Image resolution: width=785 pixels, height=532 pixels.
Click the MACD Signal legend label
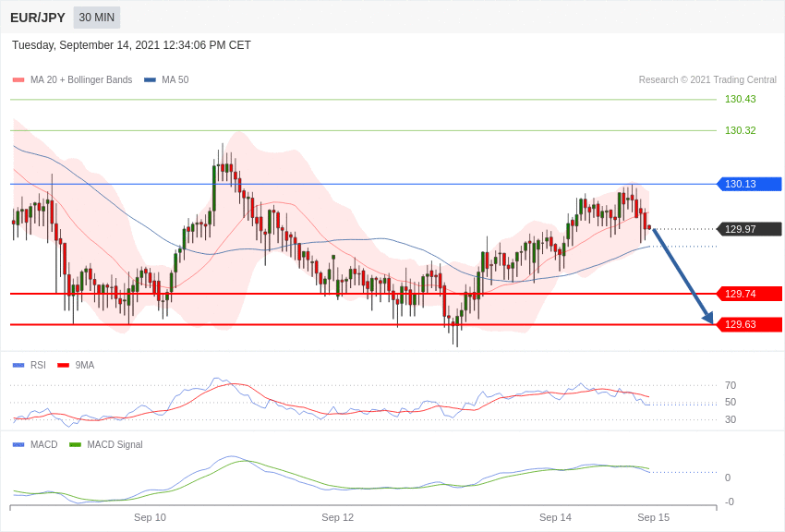115,444
